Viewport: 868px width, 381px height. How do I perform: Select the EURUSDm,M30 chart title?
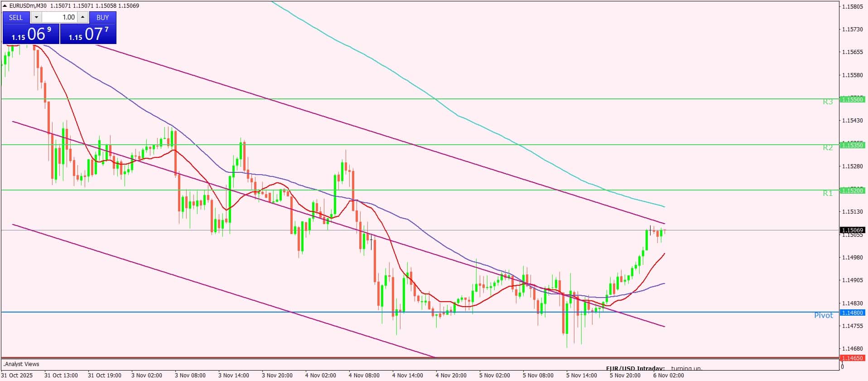point(28,6)
